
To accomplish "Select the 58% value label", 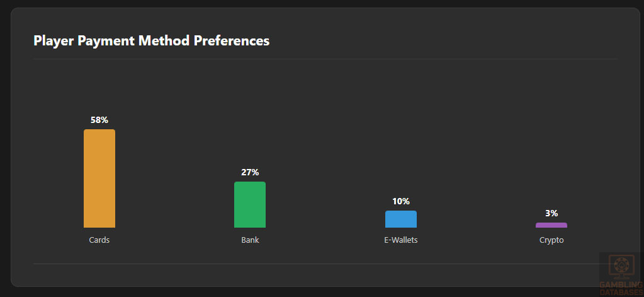I will [x=99, y=120].
